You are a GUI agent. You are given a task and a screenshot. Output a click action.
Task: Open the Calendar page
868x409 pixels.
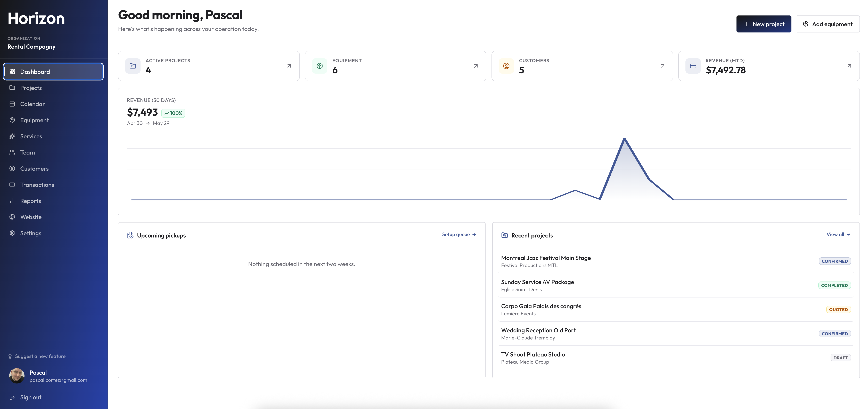(x=53, y=104)
